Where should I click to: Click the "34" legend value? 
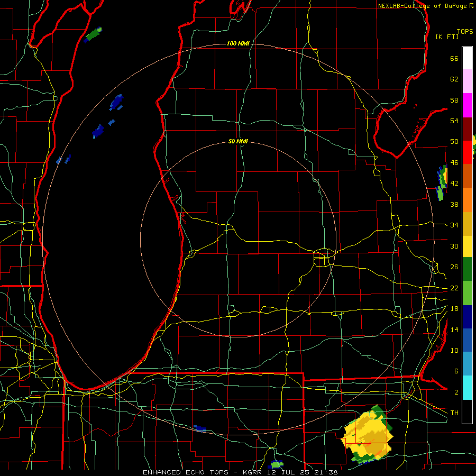(454, 225)
